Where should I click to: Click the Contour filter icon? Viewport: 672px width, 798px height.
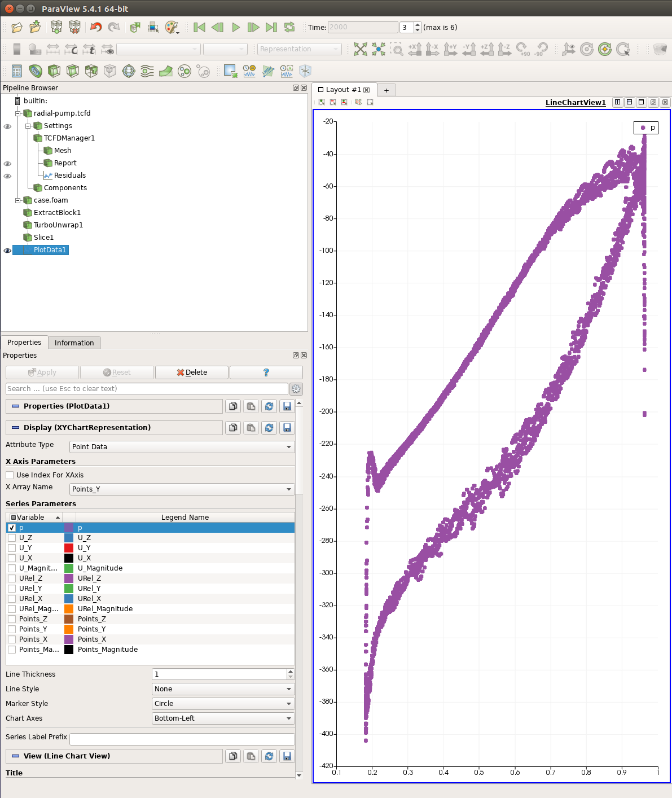point(36,71)
